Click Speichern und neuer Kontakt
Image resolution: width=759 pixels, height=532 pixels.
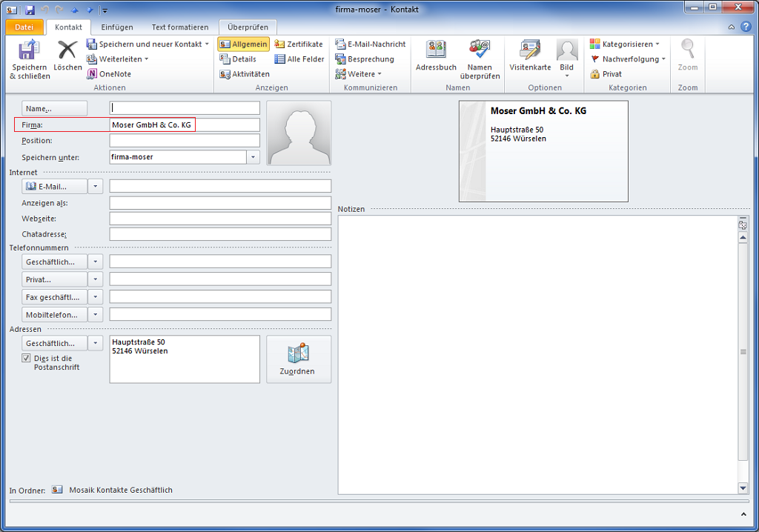(x=148, y=44)
